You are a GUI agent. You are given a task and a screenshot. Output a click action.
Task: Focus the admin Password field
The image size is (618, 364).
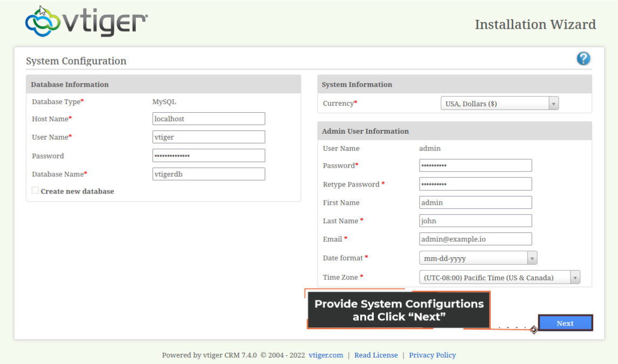click(475, 165)
